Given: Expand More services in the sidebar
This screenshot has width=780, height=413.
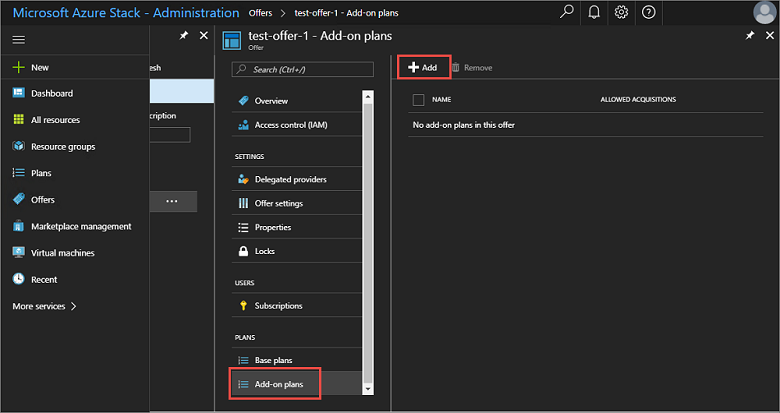Looking at the screenshot, I should (x=45, y=306).
